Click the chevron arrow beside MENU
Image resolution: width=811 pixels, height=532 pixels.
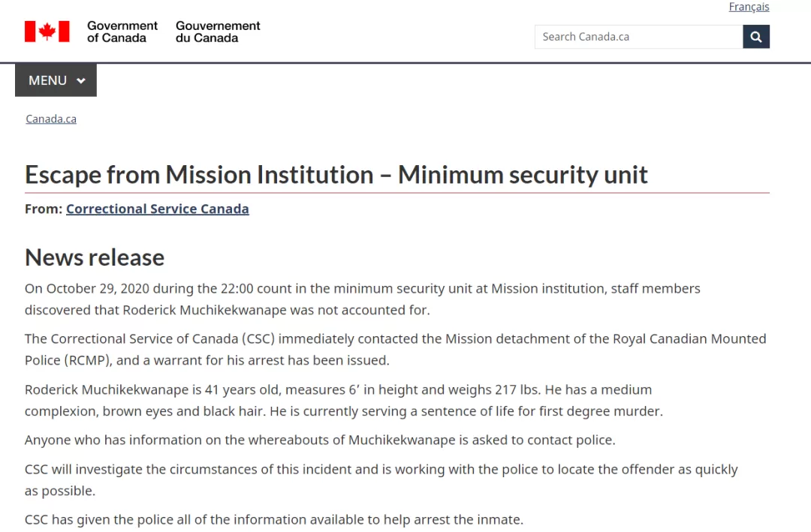coord(80,80)
